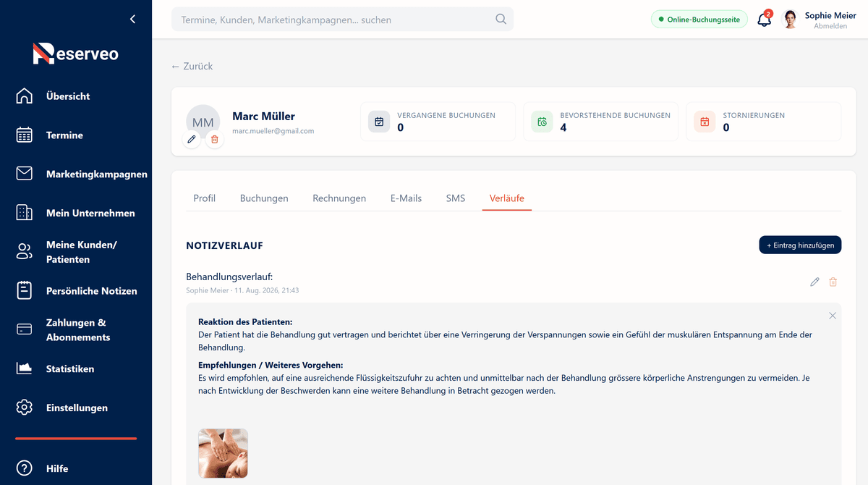The width and height of the screenshot is (868, 485).
Task: Click the Statistiken chart icon
Action: click(25, 368)
